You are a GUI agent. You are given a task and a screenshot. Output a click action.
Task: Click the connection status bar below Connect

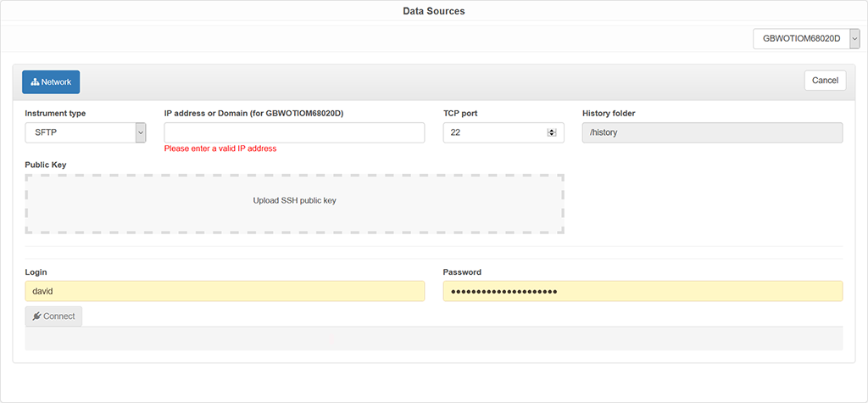[x=434, y=339]
